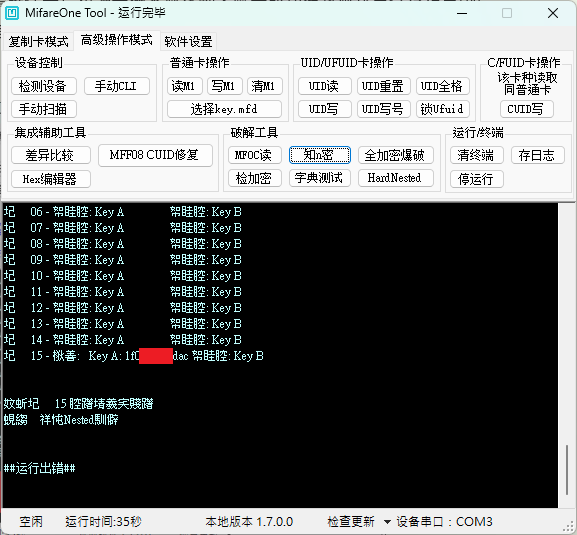Click sector 14 row in terminal

[x=123, y=340]
